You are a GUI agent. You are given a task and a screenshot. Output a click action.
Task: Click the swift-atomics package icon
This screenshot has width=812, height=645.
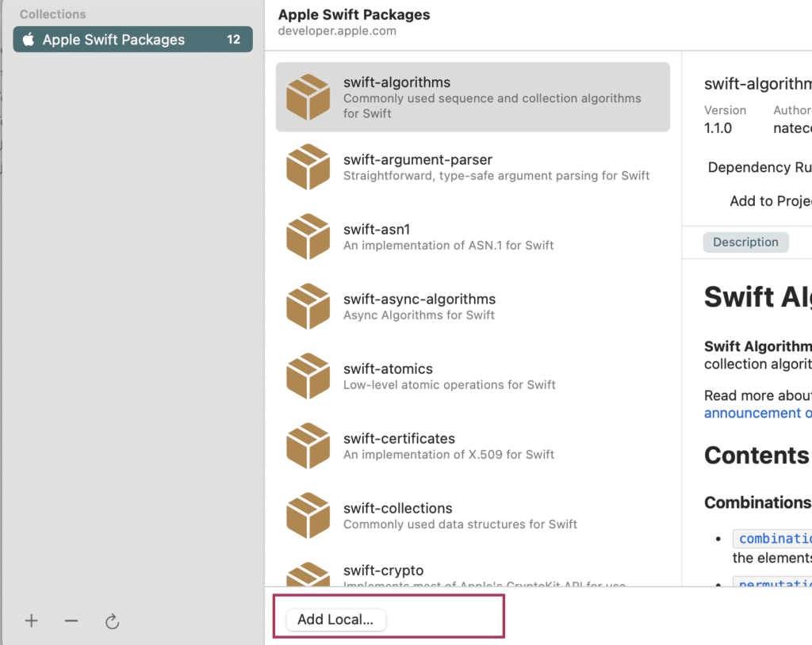point(308,376)
